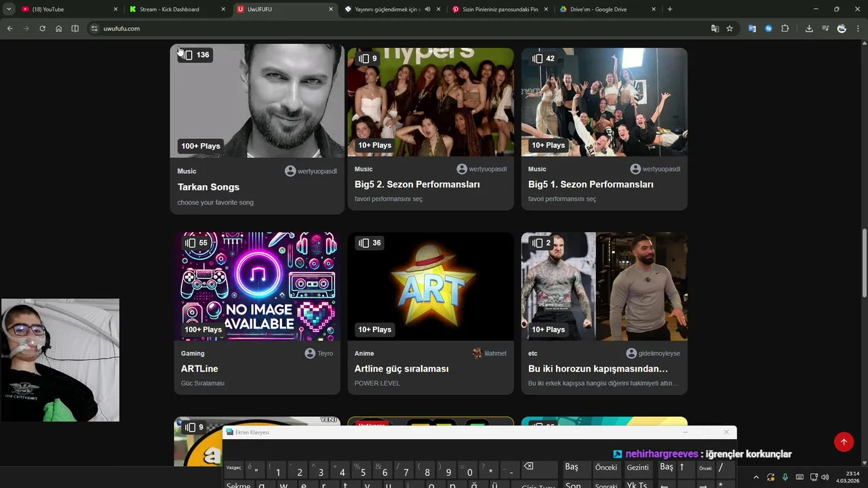
Task: Switch to Drive'ım - Google Drive tab
Action: pyautogui.click(x=608, y=9)
